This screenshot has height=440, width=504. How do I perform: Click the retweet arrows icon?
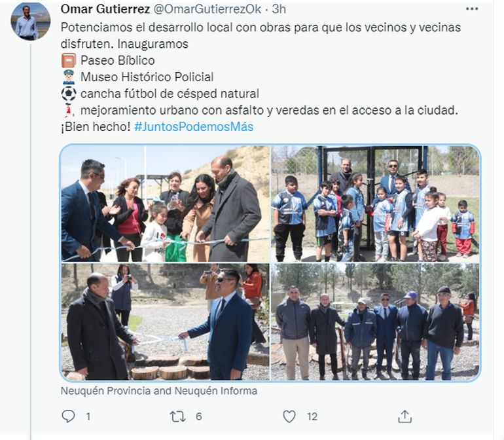(178, 416)
